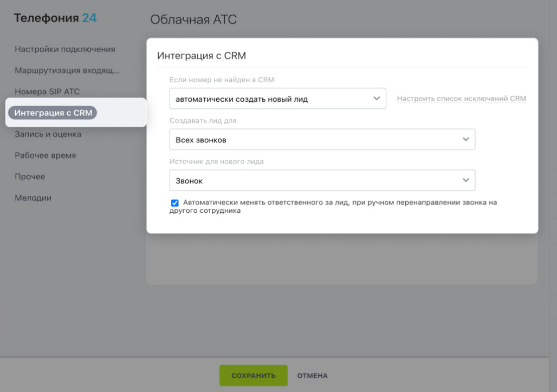
Task: Go to Мелодии section
Action: click(x=33, y=198)
